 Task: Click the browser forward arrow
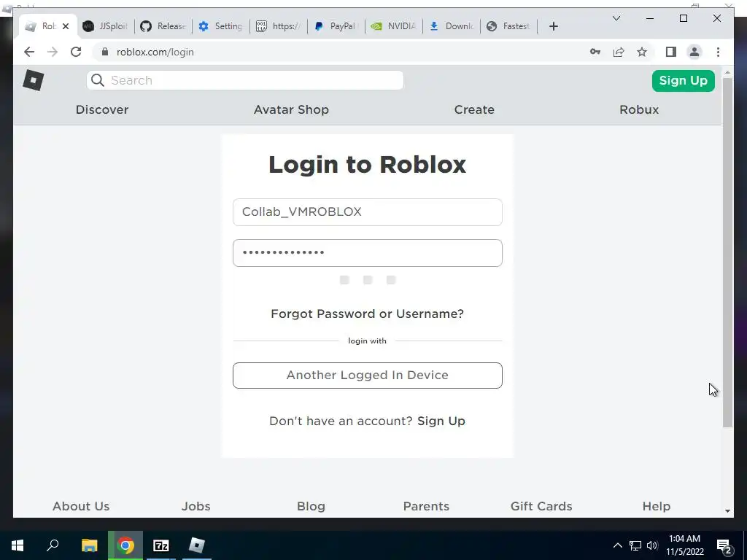coord(53,52)
